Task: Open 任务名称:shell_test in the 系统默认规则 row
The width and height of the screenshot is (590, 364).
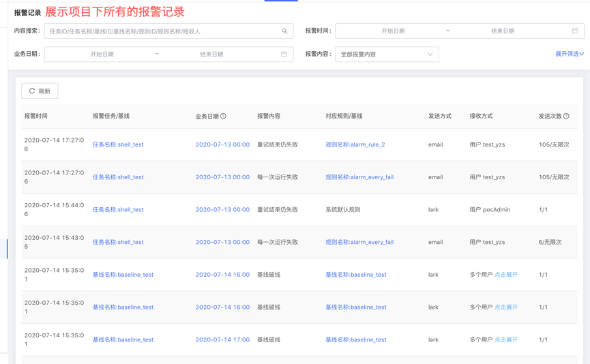Action: 118,209
